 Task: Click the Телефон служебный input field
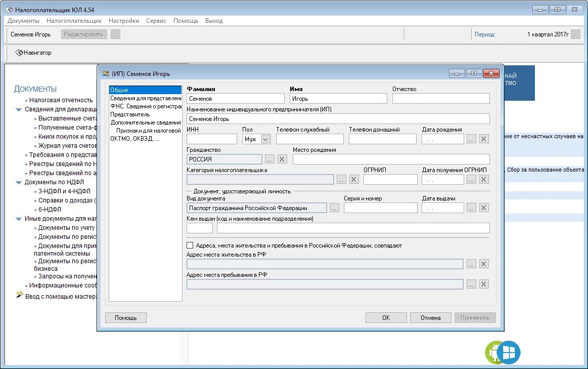[x=310, y=139]
